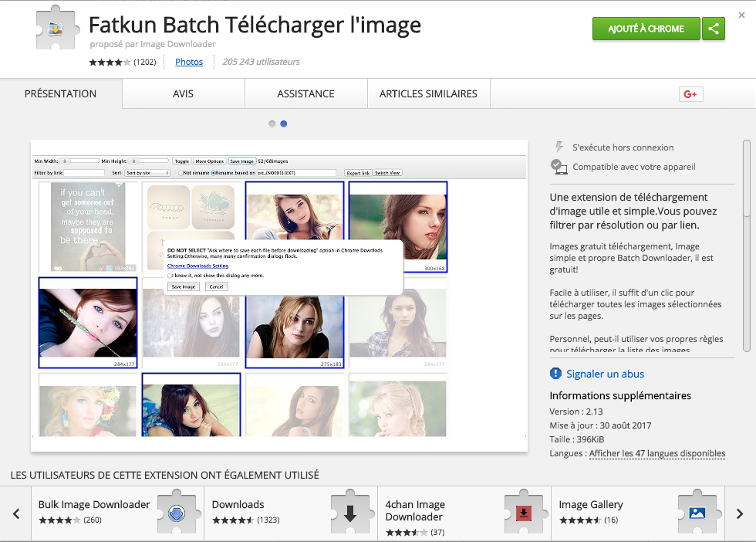The width and height of the screenshot is (756, 542).
Task: Switch to the ASSISTANCE tab
Action: click(x=305, y=93)
